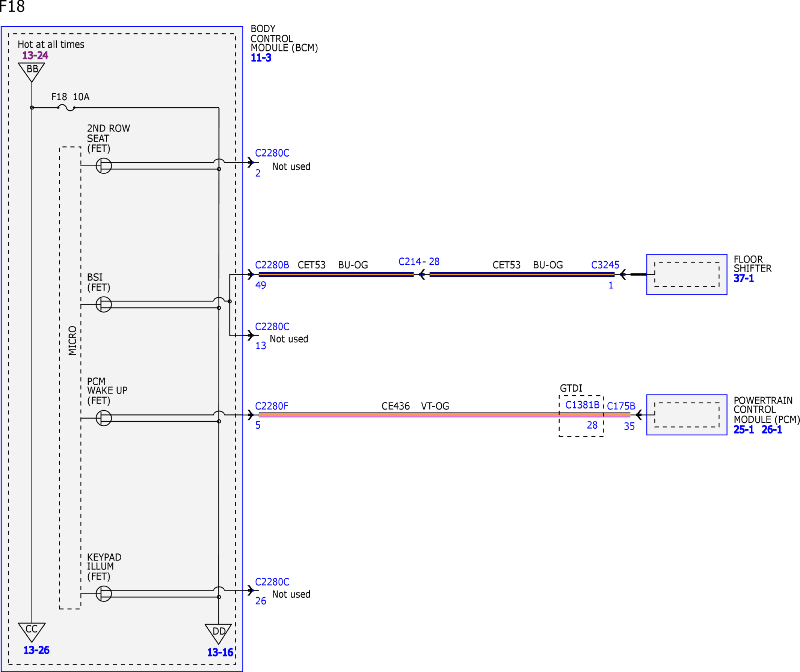Screen dimensions: 800x672
Task: Click connector label C175B
Action: [x=621, y=406]
